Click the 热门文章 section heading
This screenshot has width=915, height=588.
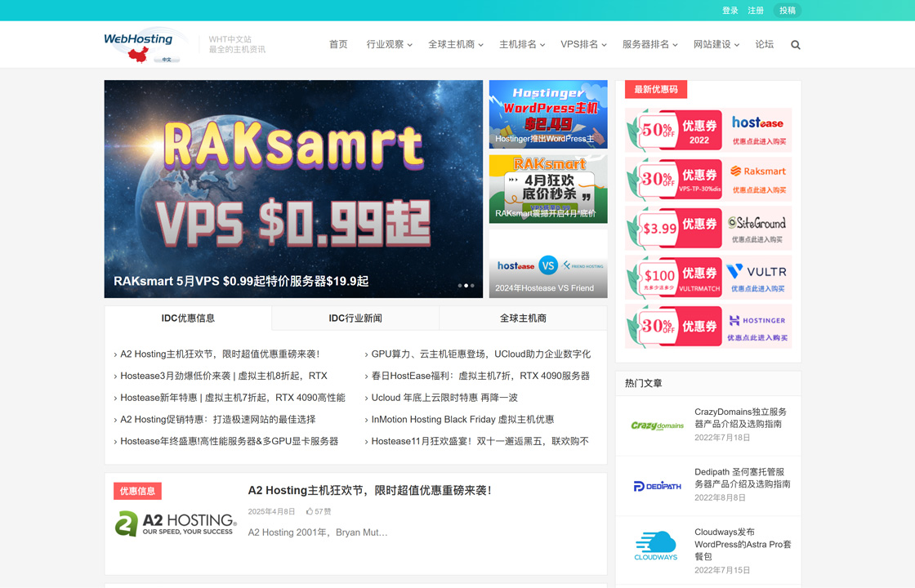tap(643, 383)
